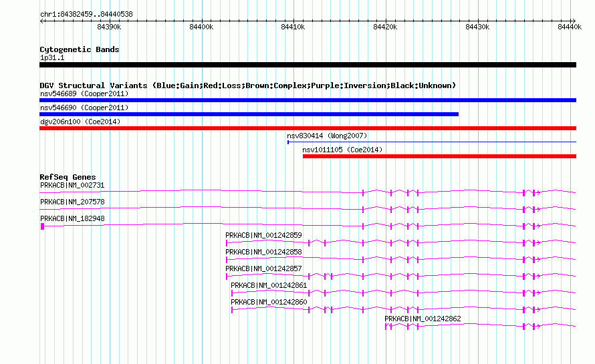Click the first exon block of NM_182948
Image resolution: width=595 pixels, height=364 pixels.
click(43, 226)
